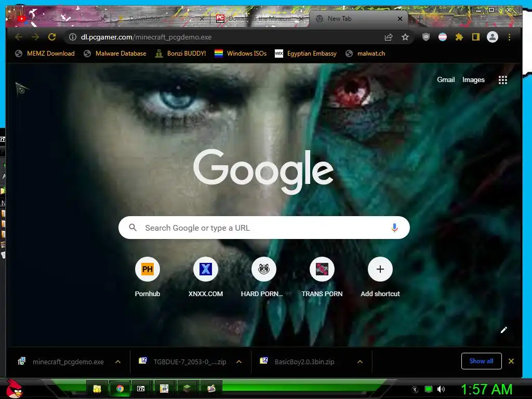Click the address bar URL
Image resolution: width=532 pixels, height=399 pixels.
point(146,37)
